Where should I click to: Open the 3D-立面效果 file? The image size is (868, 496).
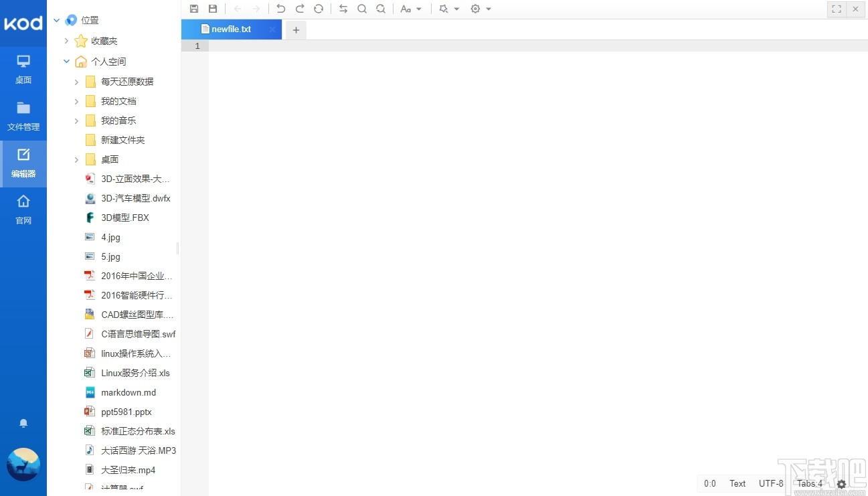tap(136, 179)
